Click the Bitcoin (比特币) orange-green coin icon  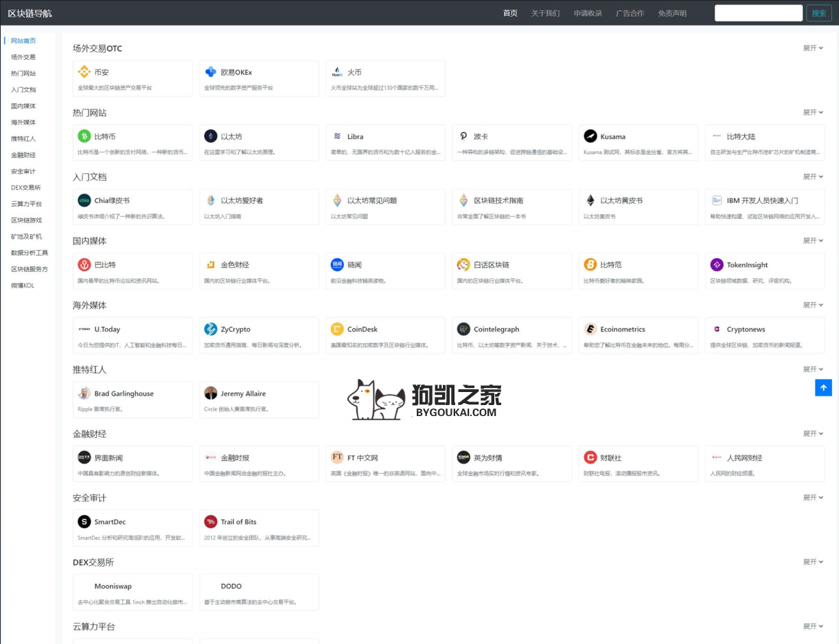coord(84,136)
